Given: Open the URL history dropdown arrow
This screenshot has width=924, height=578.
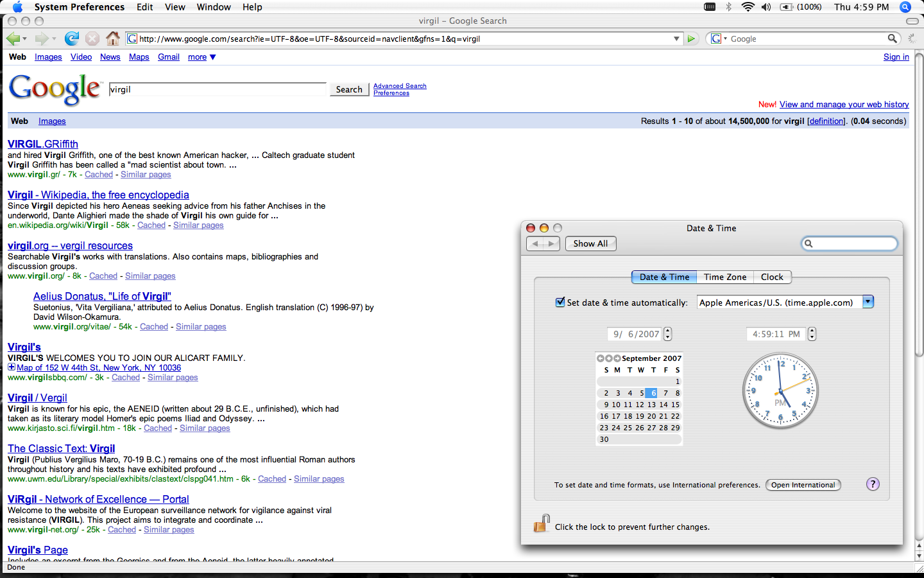Looking at the screenshot, I should [676, 39].
